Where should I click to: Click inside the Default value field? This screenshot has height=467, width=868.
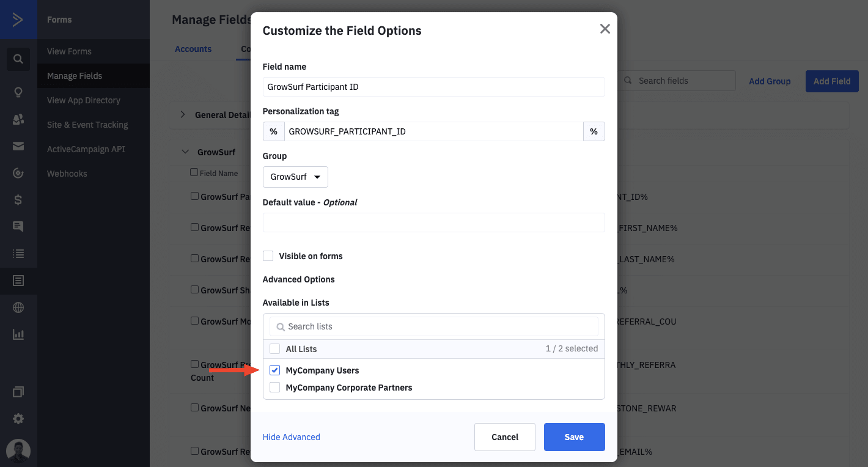coord(433,222)
